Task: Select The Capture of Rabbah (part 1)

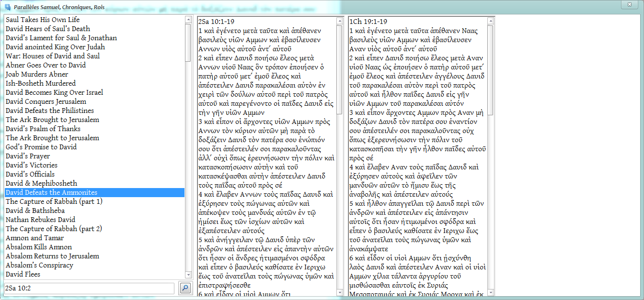Action: (94, 201)
